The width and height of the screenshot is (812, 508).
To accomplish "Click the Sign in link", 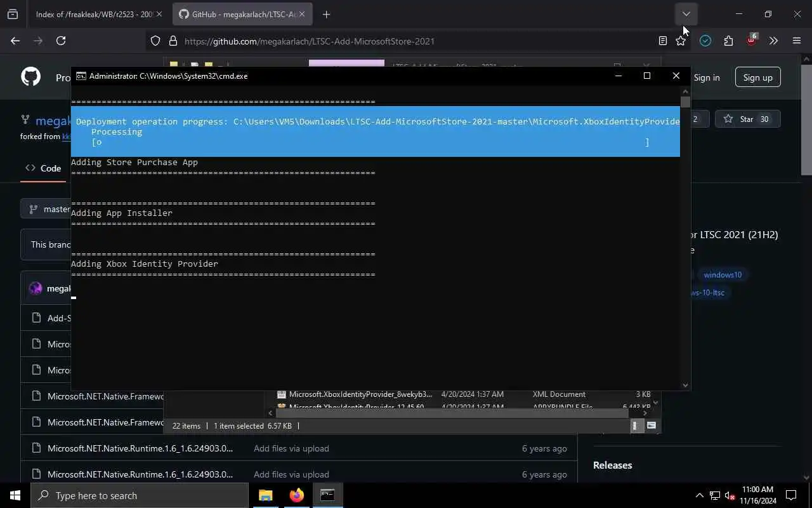I will click(x=706, y=77).
